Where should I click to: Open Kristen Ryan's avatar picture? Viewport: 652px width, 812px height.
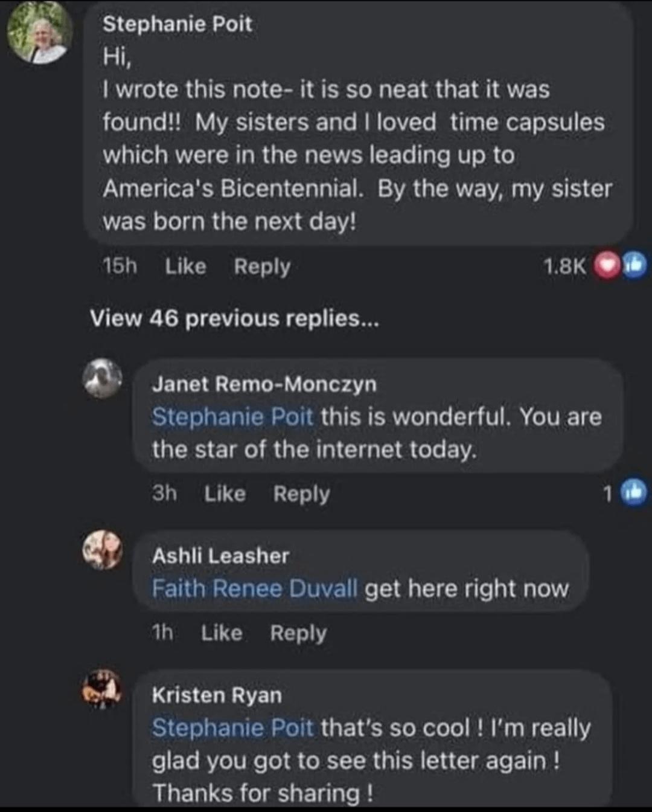point(102,689)
